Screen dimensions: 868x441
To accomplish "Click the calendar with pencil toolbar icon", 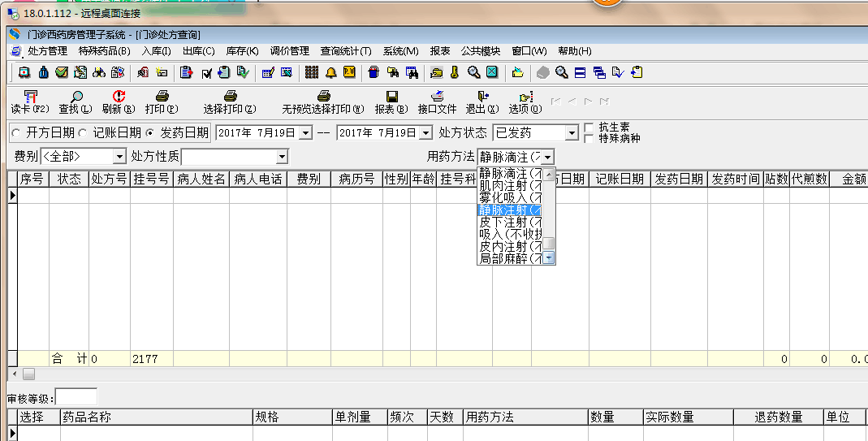I will click(x=268, y=72).
